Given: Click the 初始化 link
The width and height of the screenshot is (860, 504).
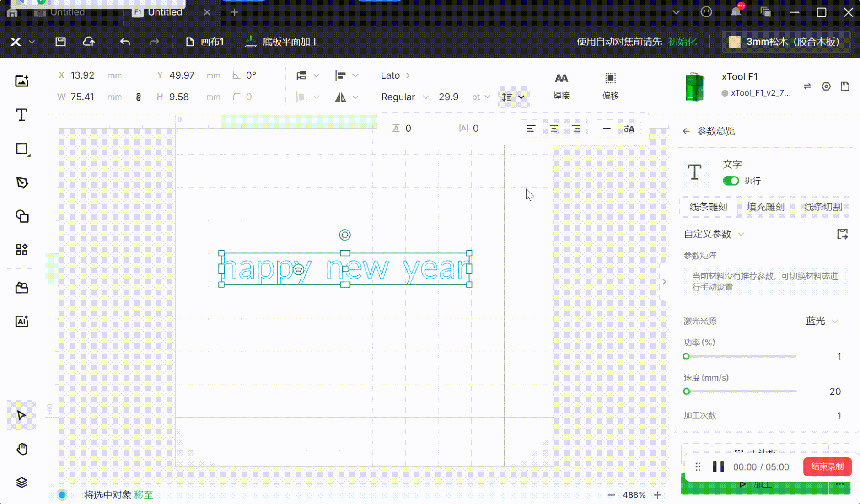Looking at the screenshot, I should tap(683, 42).
